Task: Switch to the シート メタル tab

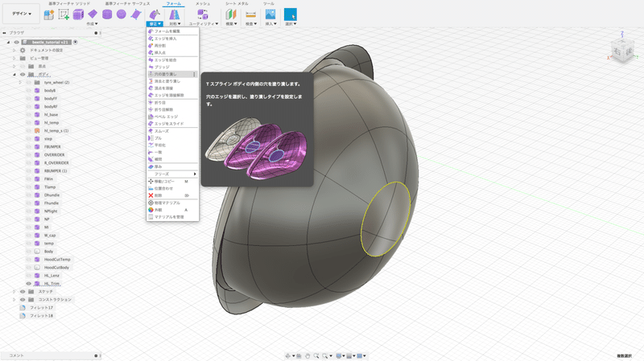Action: [237, 3]
